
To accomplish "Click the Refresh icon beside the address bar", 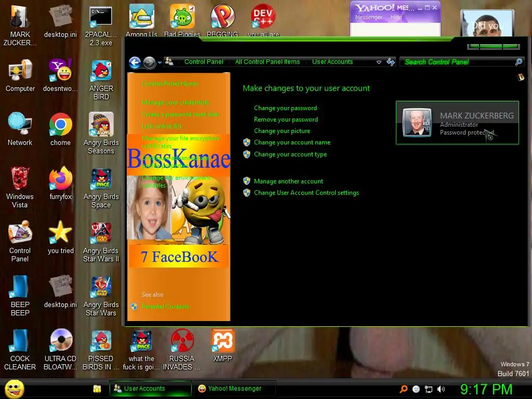I will pos(391,62).
